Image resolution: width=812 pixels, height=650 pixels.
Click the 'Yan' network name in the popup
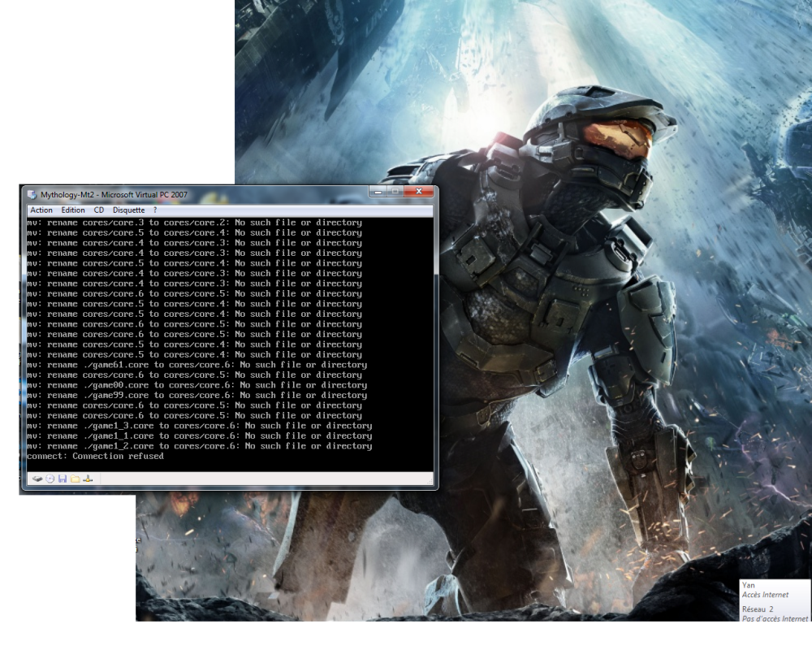tap(749, 585)
